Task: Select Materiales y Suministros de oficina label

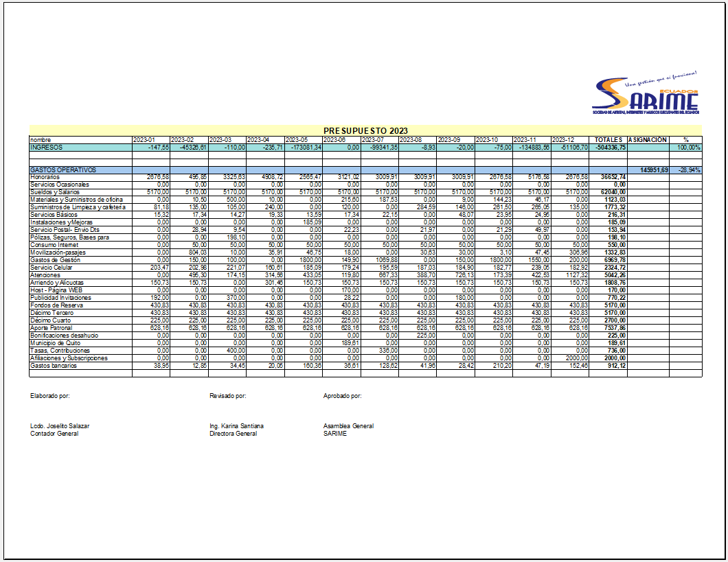Action: click(77, 200)
